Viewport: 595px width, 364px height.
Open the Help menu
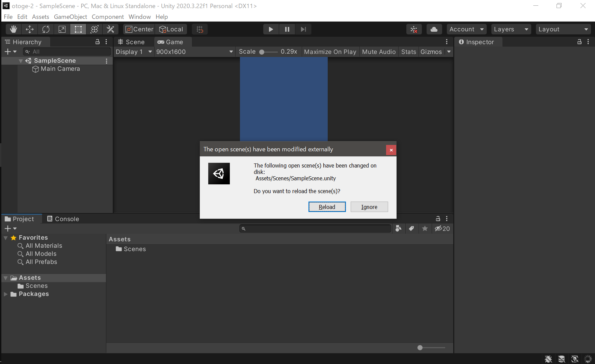coord(162,17)
